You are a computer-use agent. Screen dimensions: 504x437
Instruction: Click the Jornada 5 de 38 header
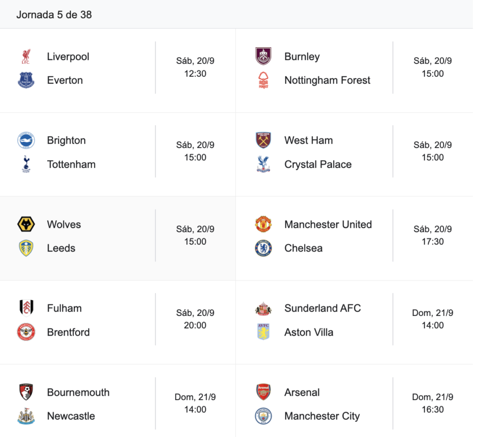pyautogui.click(x=54, y=14)
